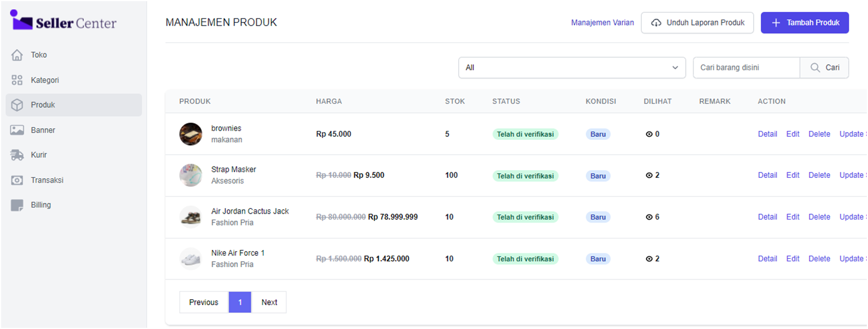This screenshot has height=329, width=868.
Task: Click the dropdown chevron arrow of filter
Action: (x=675, y=68)
